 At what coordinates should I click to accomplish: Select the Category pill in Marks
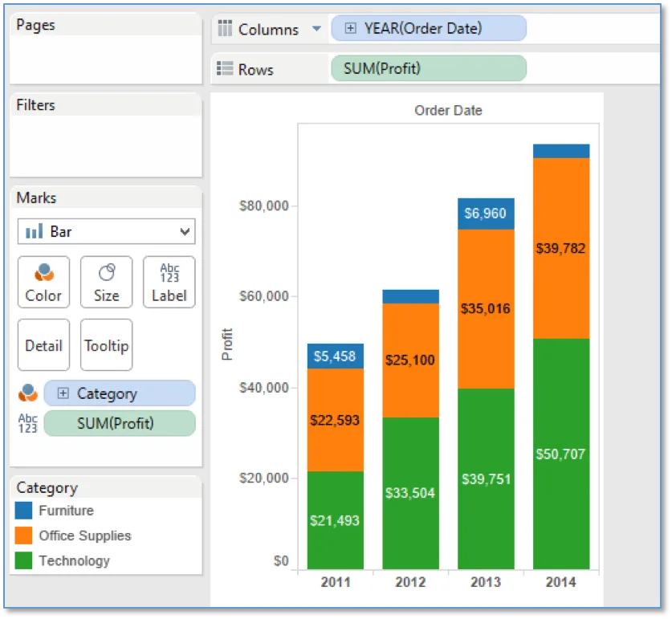pyautogui.click(x=120, y=393)
